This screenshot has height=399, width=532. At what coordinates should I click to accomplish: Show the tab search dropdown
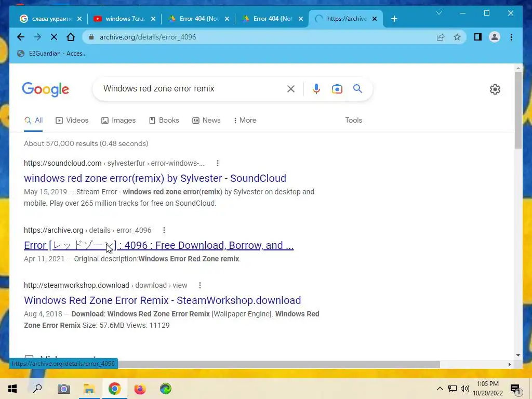[x=438, y=13]
